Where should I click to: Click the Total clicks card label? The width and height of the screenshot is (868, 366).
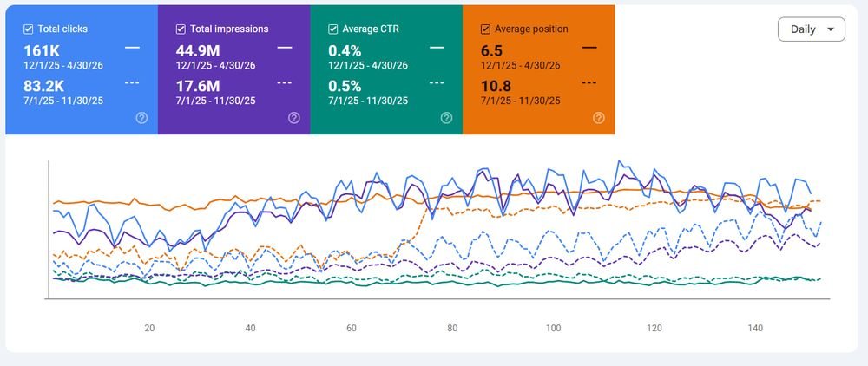click(62, 29)
